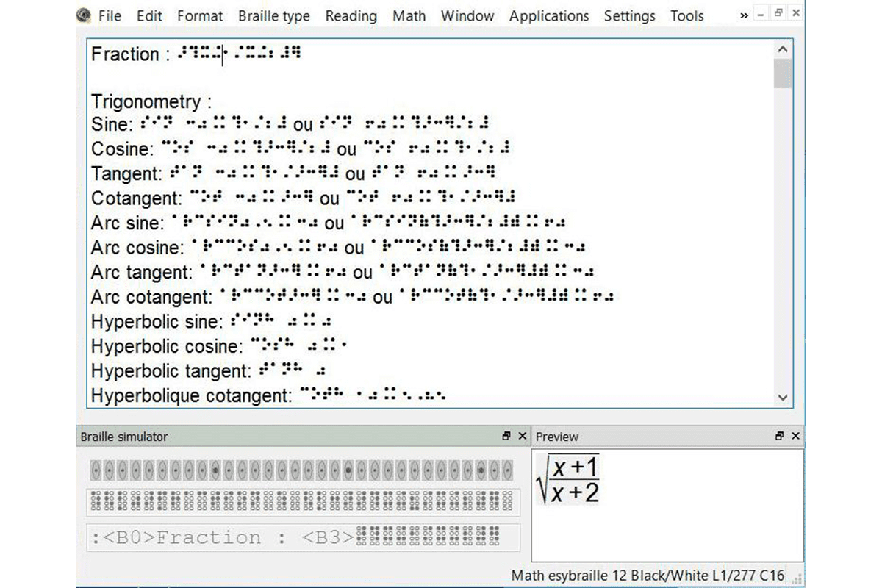Open the Reading menu
Viewport: 882px width, 588px height.
coord(351,15)
